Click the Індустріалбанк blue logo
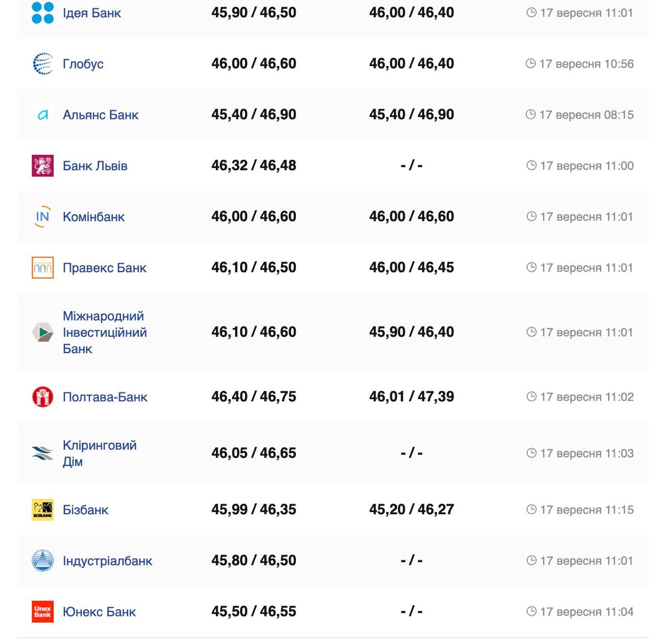The height and width of the screenshot is (644, 654). tap(42, 561)
